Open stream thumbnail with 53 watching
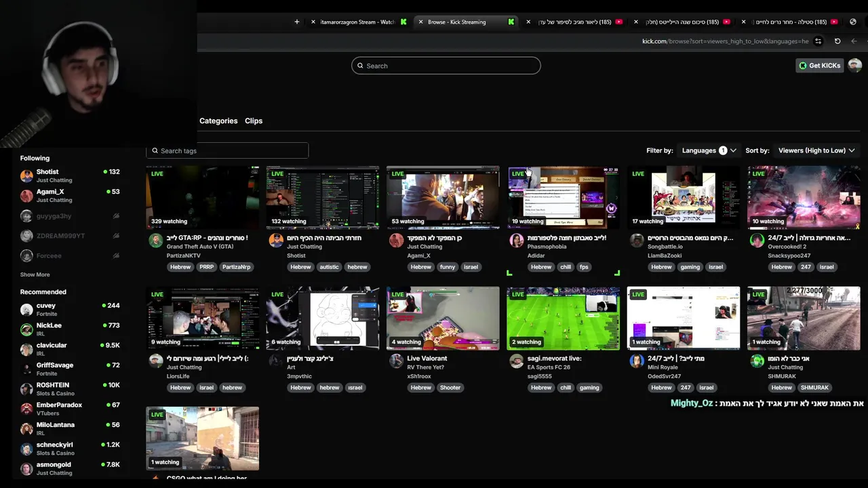 443,197
